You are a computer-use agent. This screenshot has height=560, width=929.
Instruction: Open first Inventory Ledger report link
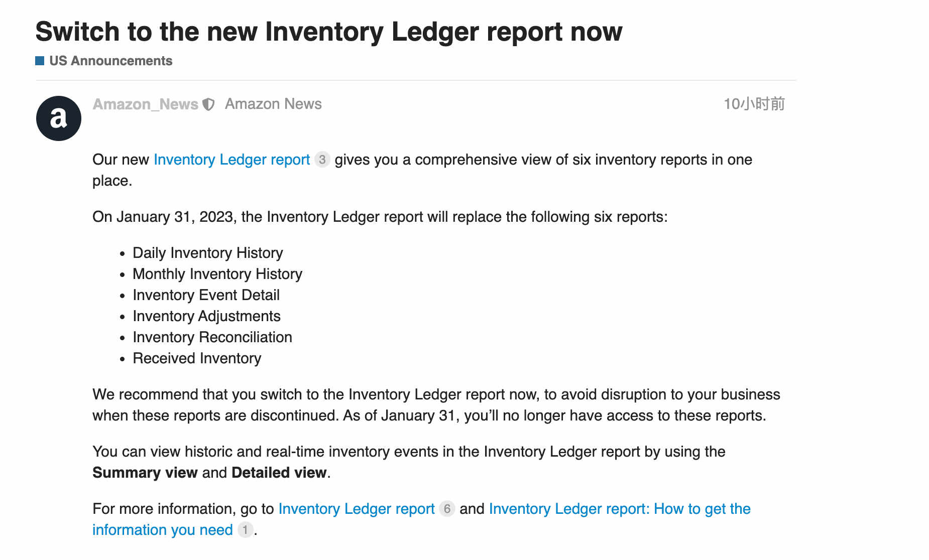pos(232,160)
